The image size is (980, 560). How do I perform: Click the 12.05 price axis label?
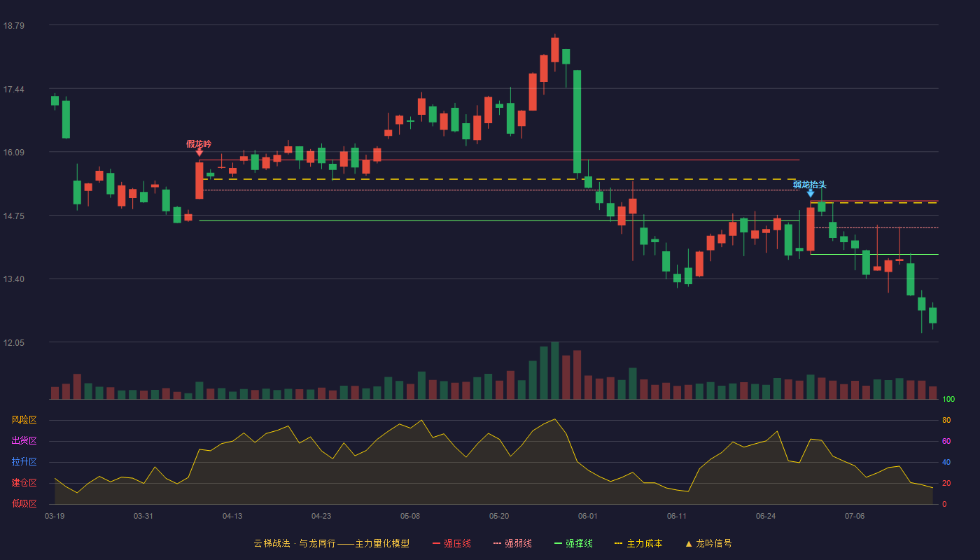[13, 343]
